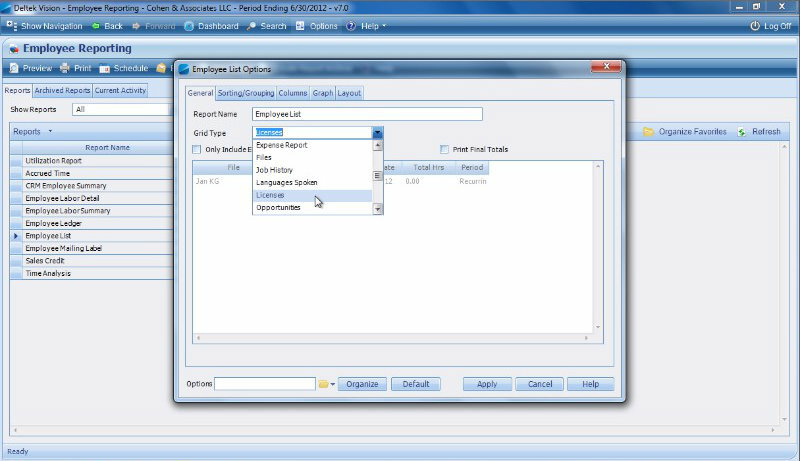Viewport: 800px width, 461px height.
Task: Toggle the Only Include checkbox
Action: [197, 150]
